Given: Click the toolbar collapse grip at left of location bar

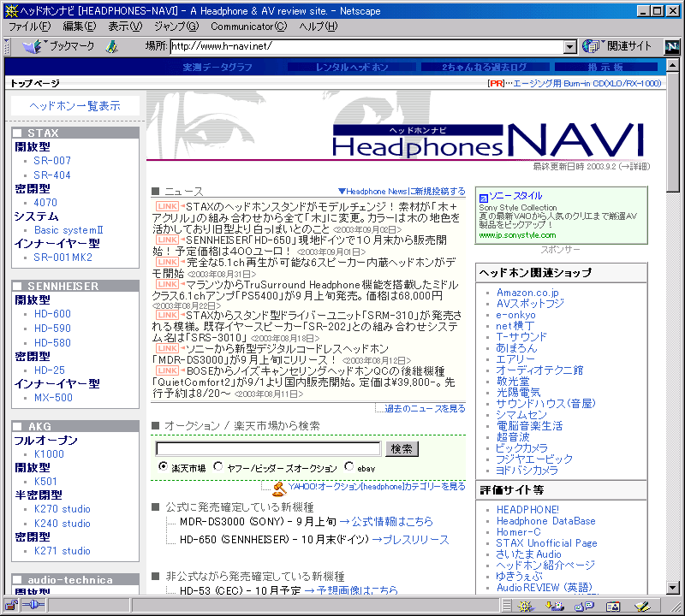Looking at the screenshot, I should click(x=7, y=47).
